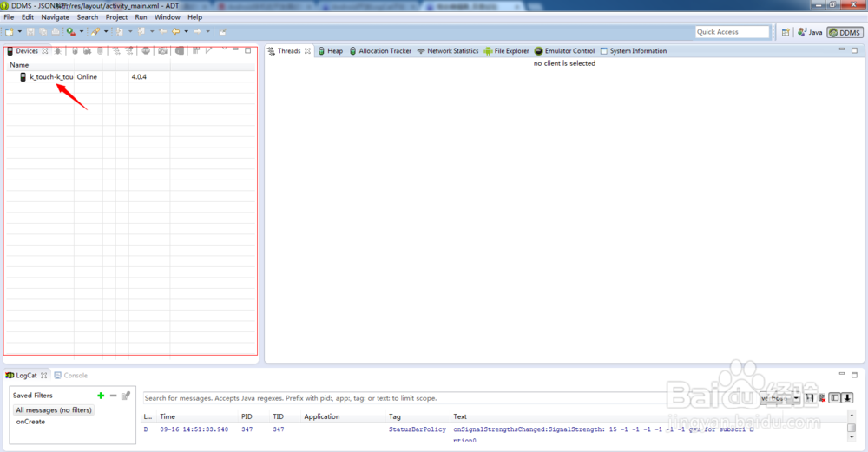The height and width of the screenshot is (452, 868).
Task: Open the Run menu
Action: [x=141, y=17]
